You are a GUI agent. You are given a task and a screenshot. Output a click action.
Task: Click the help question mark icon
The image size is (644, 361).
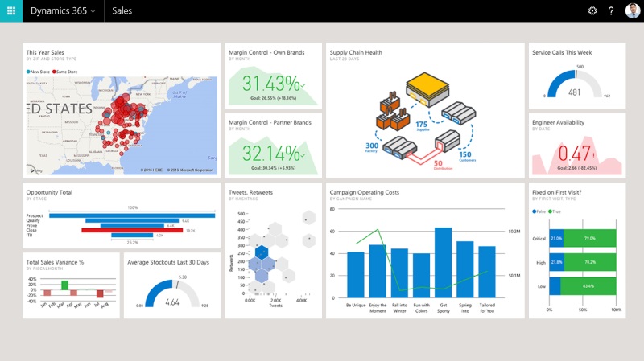[611, 10]
